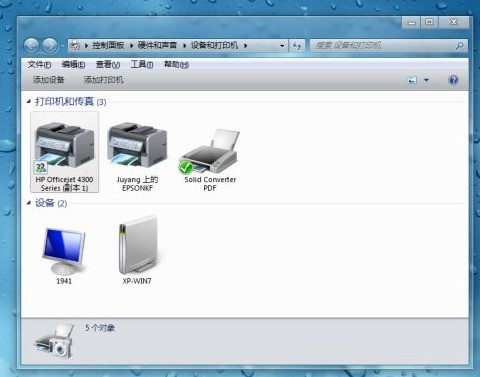Click the 添加打印机 button
This screenshot has width=480, height=377.
tap(104, 80)
